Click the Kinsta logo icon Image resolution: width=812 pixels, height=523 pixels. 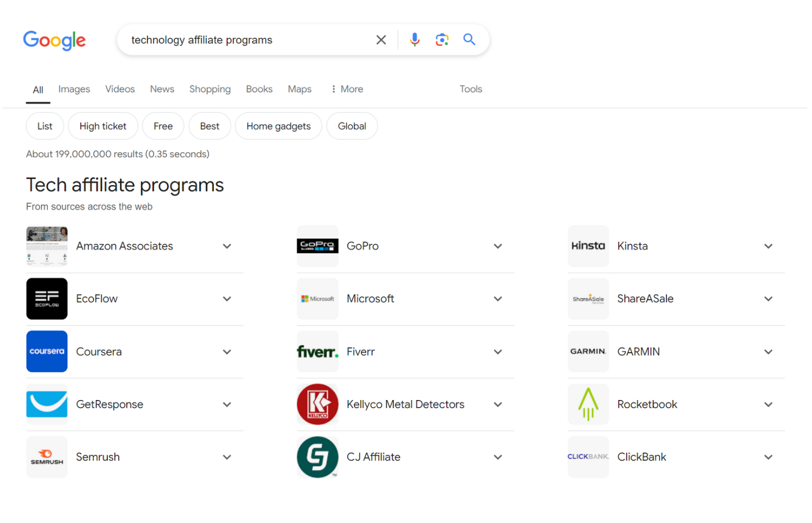(588, 246)
